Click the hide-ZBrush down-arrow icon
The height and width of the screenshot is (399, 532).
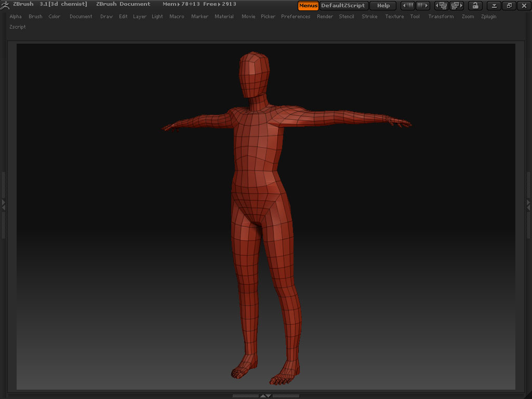click(x=494, y=5)
